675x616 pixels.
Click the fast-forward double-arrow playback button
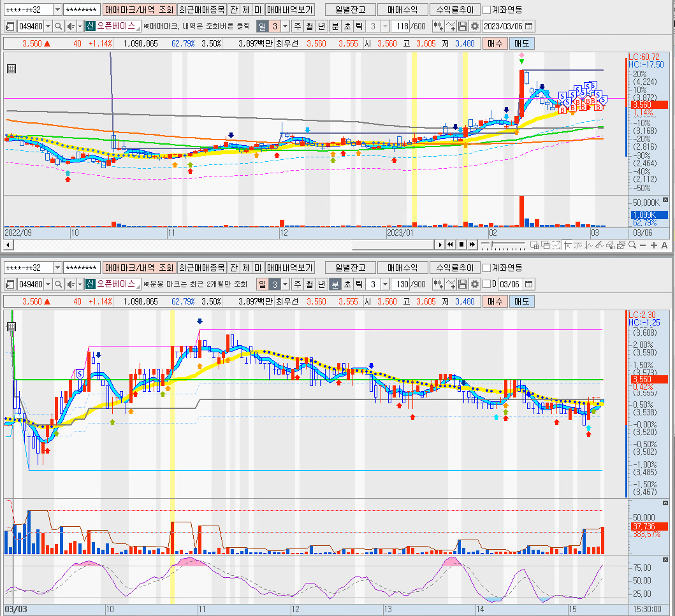click(472, 245)
